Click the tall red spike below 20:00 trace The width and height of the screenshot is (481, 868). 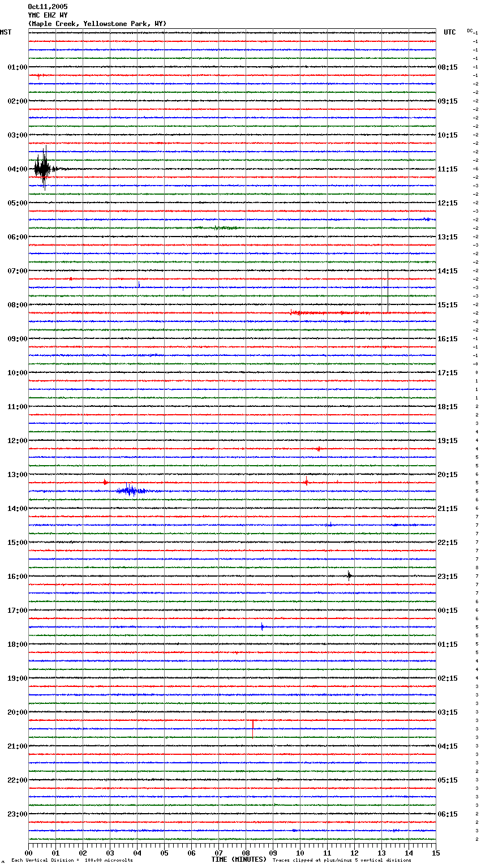pos(252,729)
